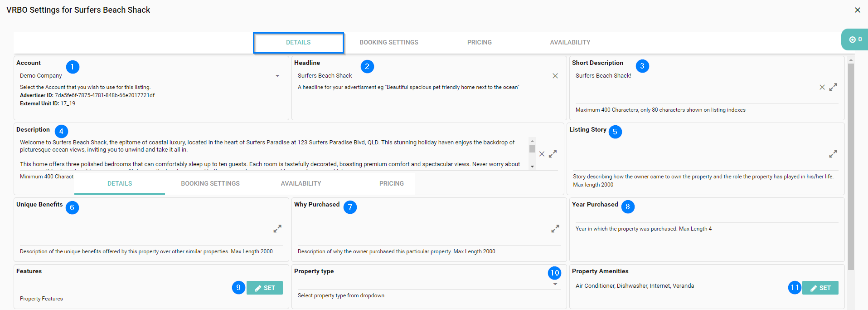Image resolution: width=868 pixels, height=310 pixels.
Task: Open the Property type dropdown
Action: pos(555,284)
